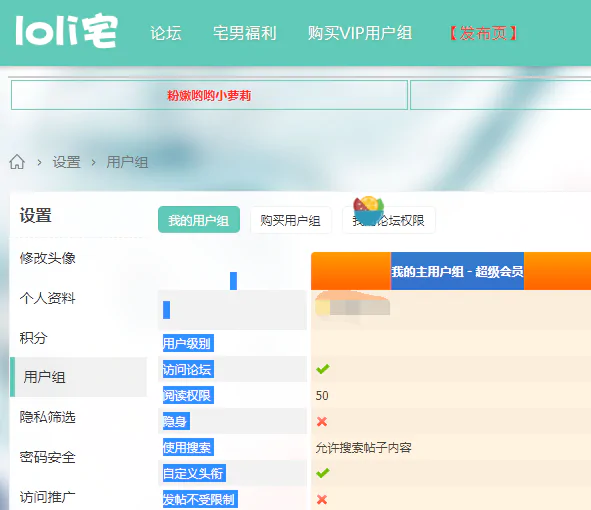Open 宅男福利 in the top navigation

(x=245, y=33)
